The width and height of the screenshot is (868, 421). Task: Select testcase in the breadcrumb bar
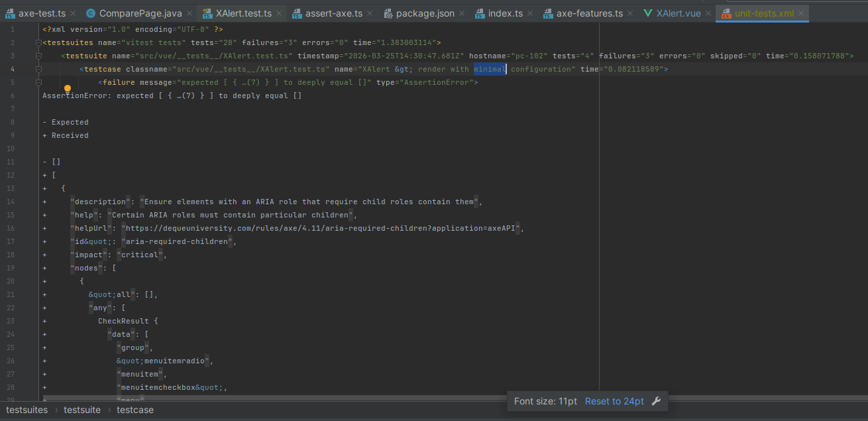pyautogui.click(x=135, y=410)
